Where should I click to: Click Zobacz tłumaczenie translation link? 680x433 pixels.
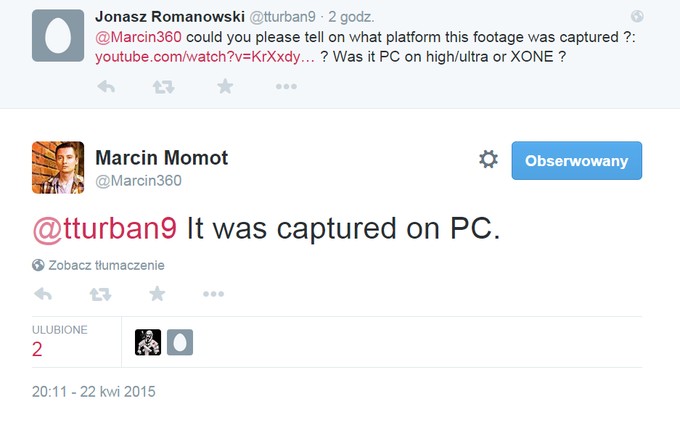coord(106,266)
